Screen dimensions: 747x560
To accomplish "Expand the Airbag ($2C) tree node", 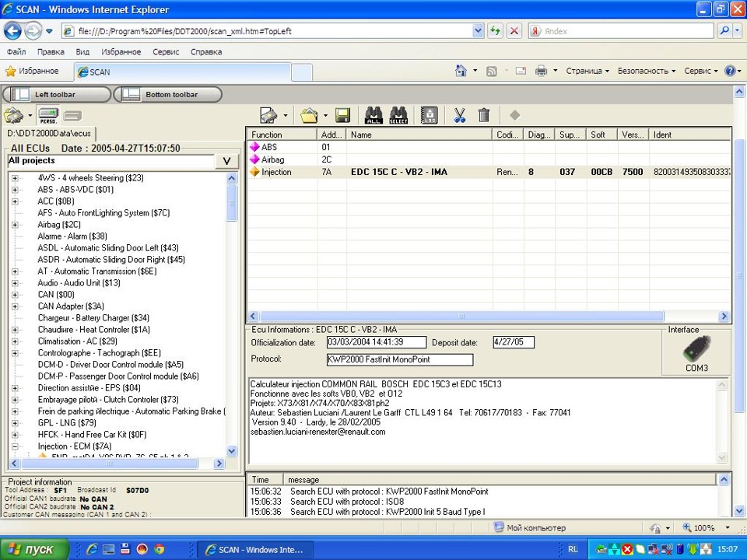I will 15,225.
